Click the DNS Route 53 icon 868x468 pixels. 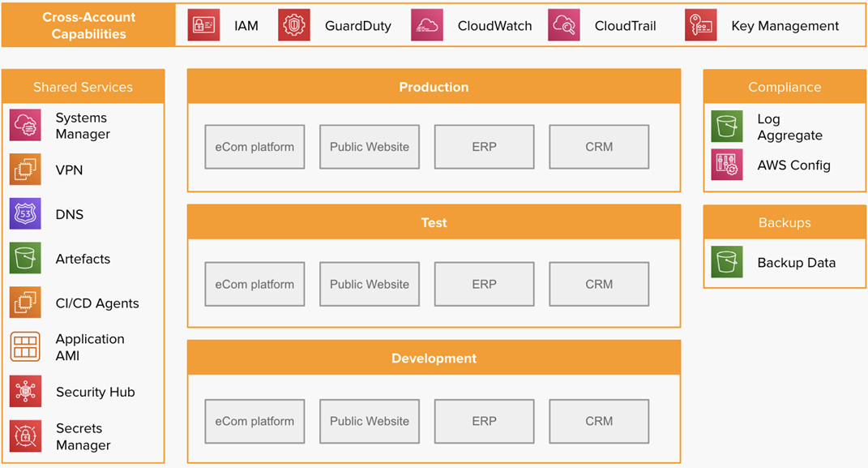(x=25, y=214)
